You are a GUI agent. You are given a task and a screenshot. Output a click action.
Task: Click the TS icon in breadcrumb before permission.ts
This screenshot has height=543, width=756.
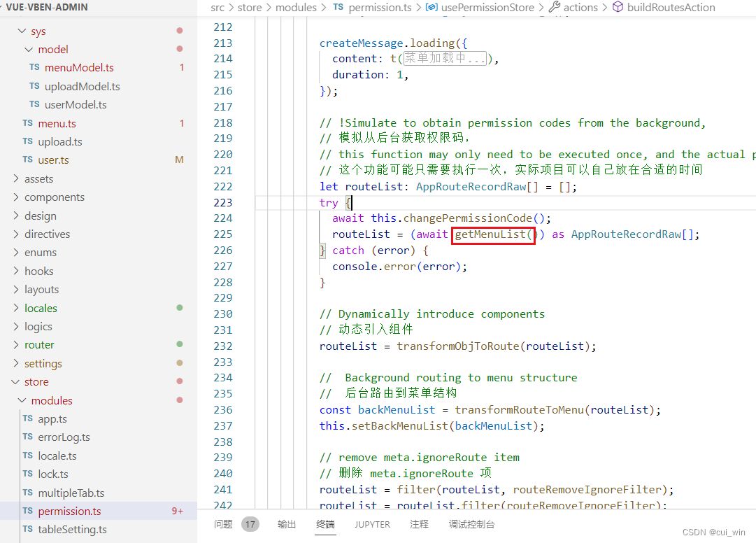click(338, 7)
